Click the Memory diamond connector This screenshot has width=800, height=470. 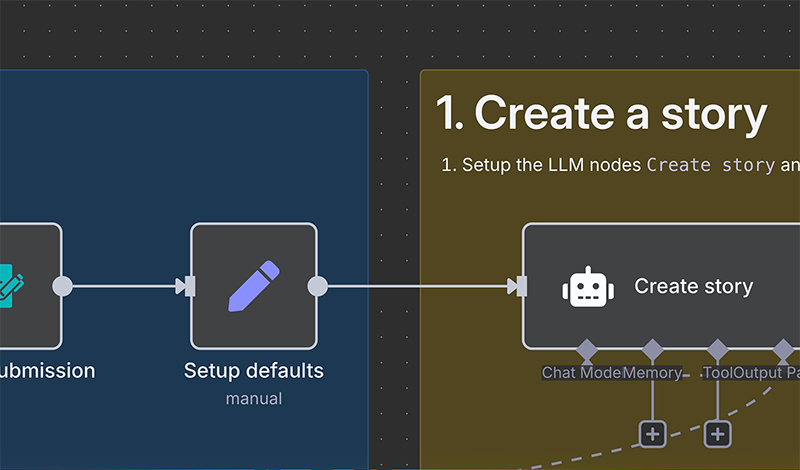tap(652, 351)
